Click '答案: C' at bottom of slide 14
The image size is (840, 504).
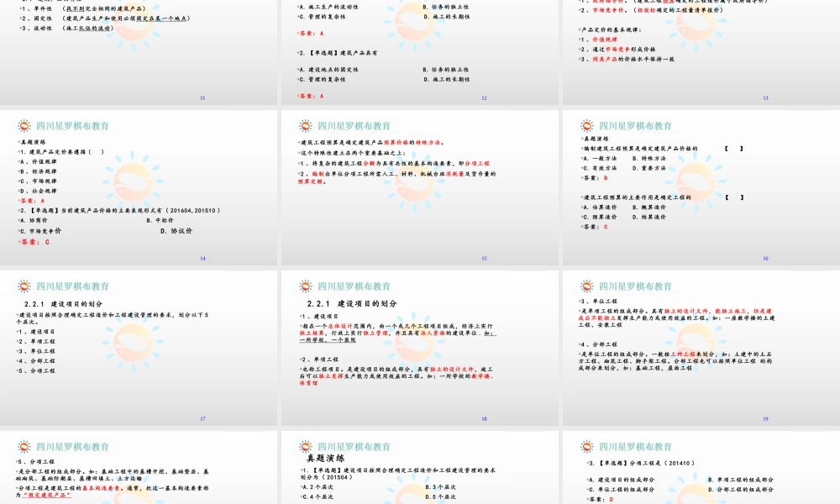tap(35, 242)
